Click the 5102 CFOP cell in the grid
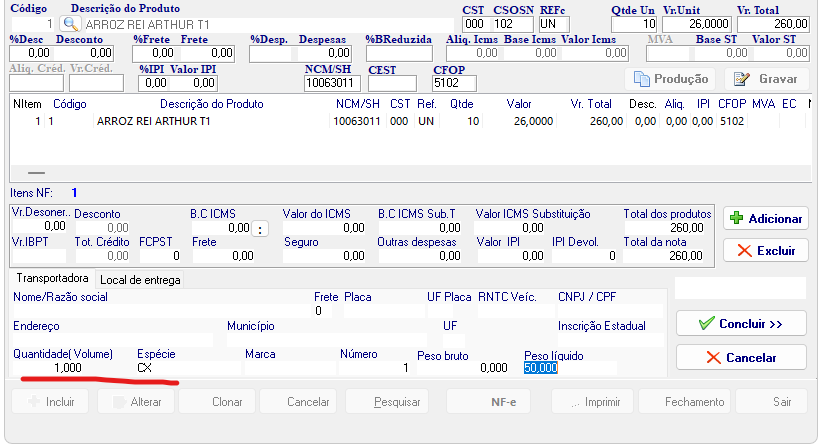This screenshot has width=819, height=445. pos(732,121)
